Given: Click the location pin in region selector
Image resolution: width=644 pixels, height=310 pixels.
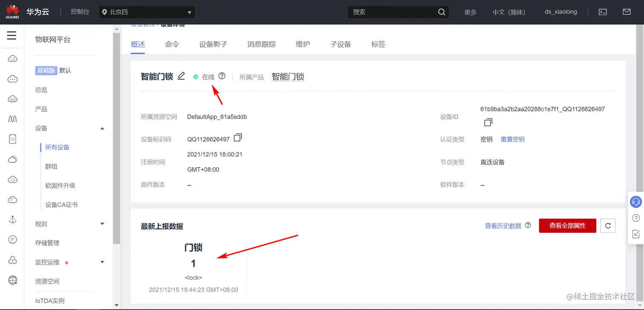Looking at the screenshot, I should pyautogui.click(x=104, y=12).
